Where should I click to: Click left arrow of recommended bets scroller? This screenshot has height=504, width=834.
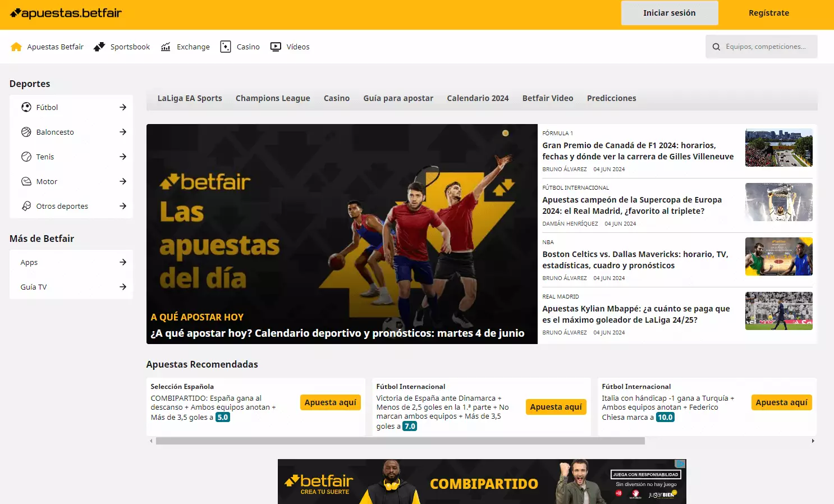coord(151,441)
